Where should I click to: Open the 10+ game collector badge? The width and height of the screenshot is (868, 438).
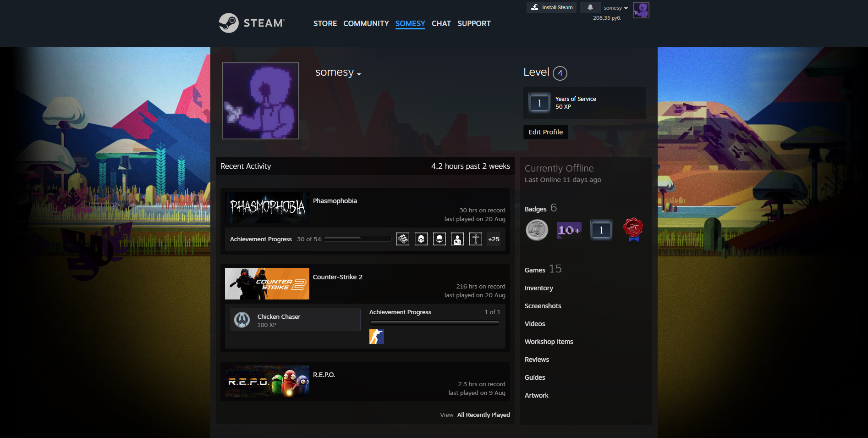pyautogui.click(x=569, y=230)
